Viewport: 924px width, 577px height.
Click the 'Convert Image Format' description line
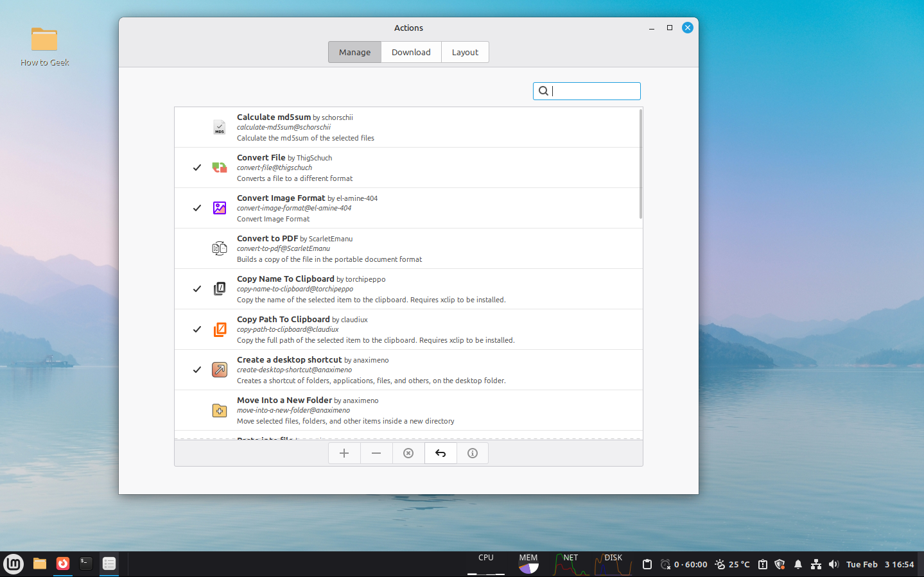[x=273, y=219]
